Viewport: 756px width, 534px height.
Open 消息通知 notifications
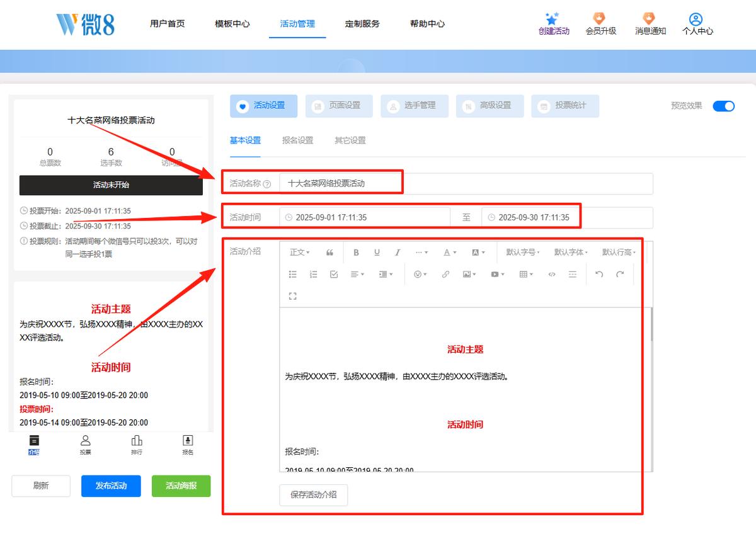tap(650, 24)
